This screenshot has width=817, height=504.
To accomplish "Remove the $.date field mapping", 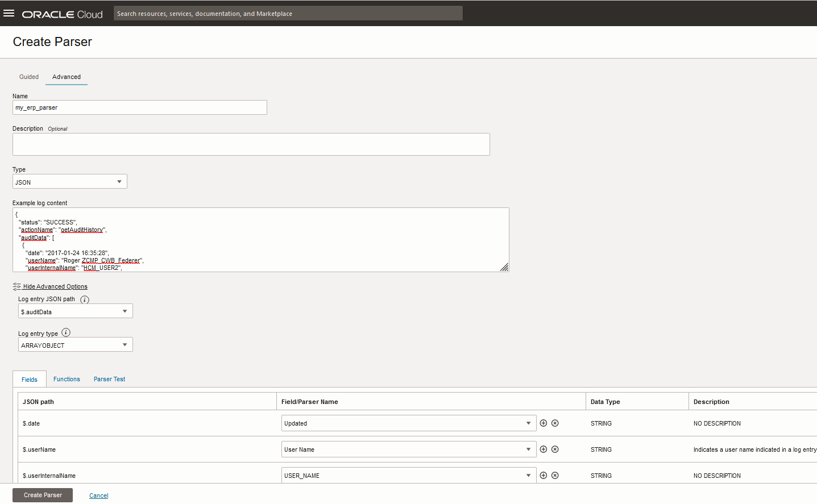I will pos(555,423).
